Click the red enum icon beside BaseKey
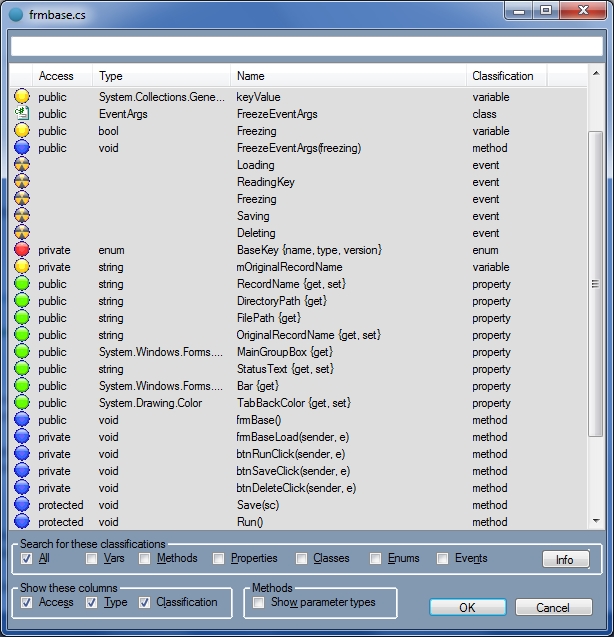 tap(22, 250)
